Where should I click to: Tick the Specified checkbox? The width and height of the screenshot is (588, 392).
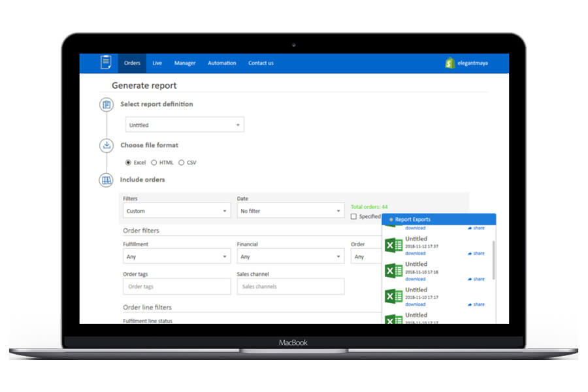pyautogui.click(x=353, y=216)
